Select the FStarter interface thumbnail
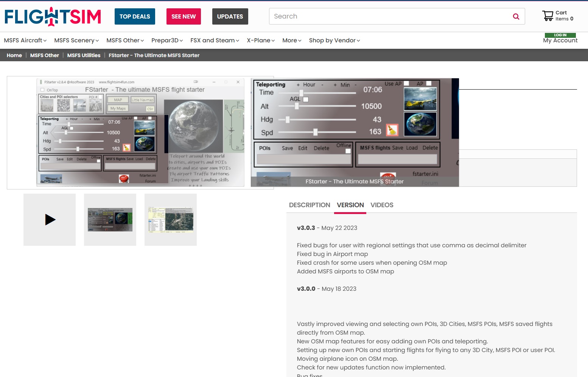 click(110, 220)
